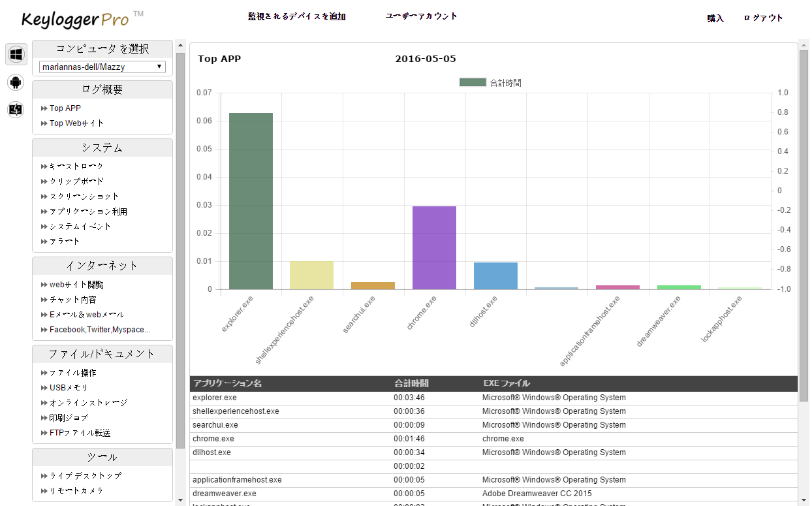Open the Top Webサイト report
The height and width of the screenshot is (506, 812).
pos(76,123)
